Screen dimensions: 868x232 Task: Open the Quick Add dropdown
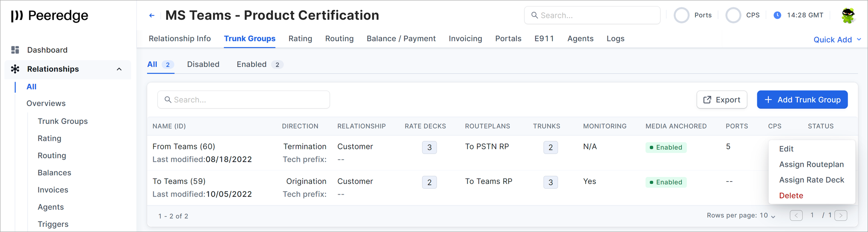coord(837,40)
